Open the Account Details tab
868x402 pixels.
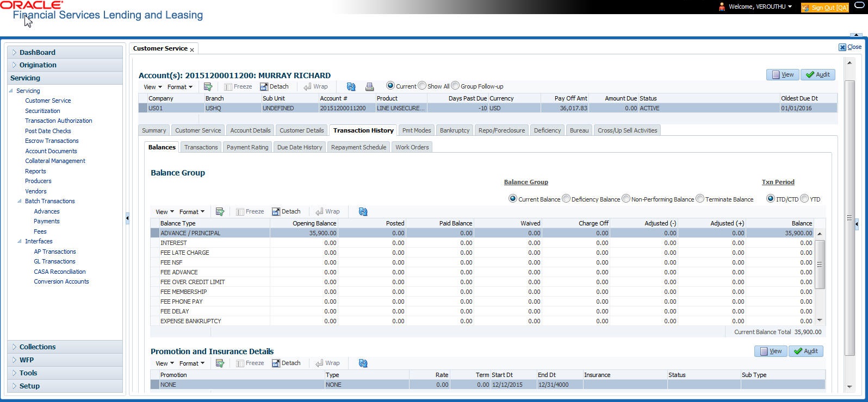(x=250, y=130)
